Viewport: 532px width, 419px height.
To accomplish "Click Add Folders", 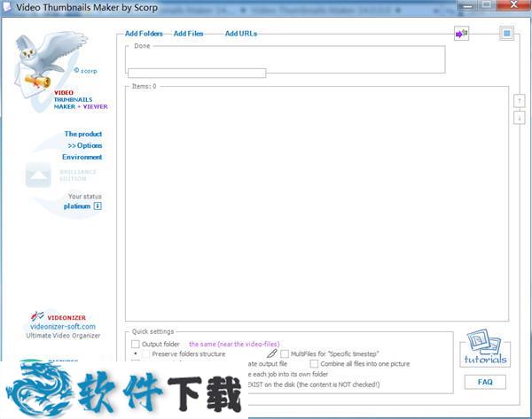I will (x=144, y=34).
